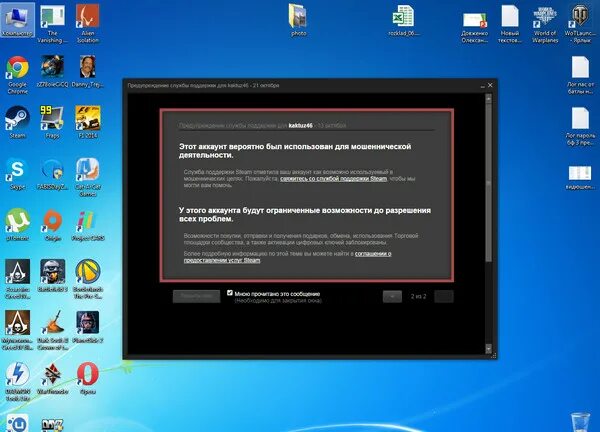Select the Computer desktop icon
600x432 pixels.
18,20
